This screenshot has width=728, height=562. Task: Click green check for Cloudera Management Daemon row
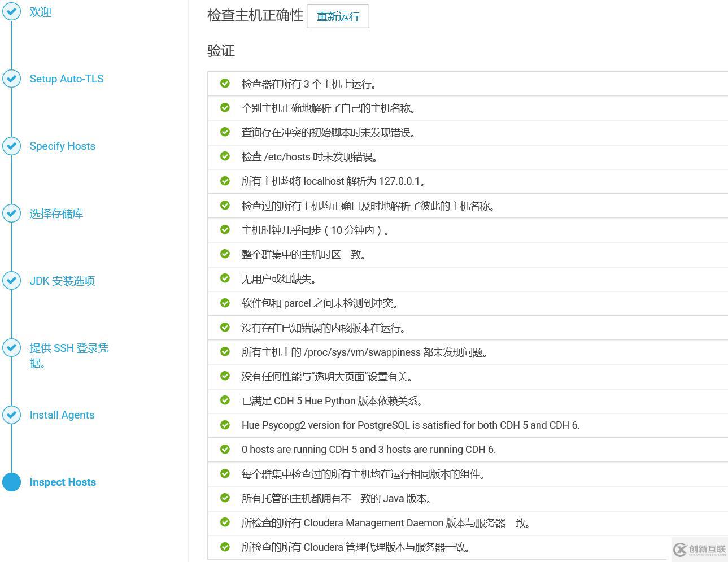coord(225,522)
